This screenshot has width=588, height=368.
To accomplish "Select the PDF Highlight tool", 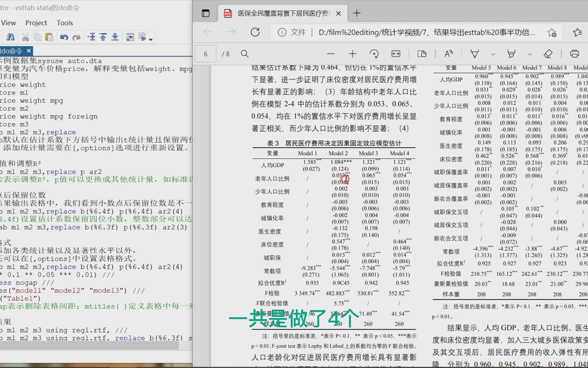I will [511, 54].
